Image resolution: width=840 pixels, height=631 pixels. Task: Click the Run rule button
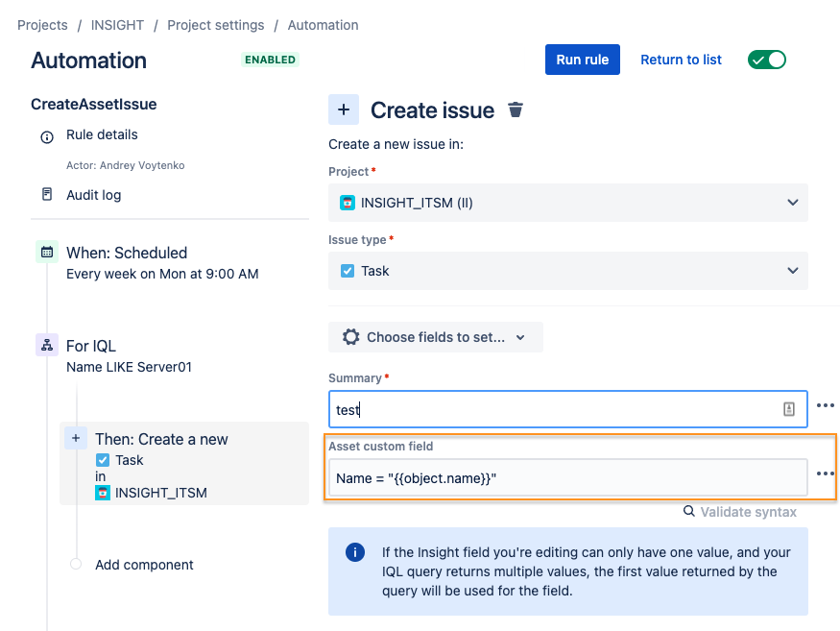point(583,60)
